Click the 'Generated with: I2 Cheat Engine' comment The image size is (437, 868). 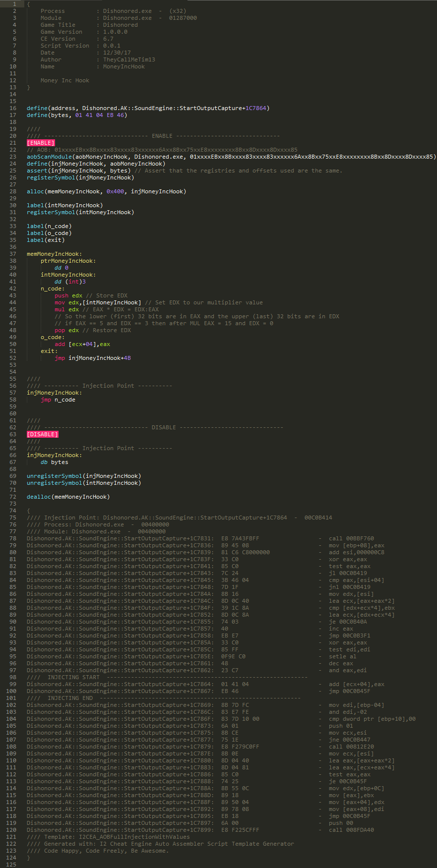[x=160, y=844]
